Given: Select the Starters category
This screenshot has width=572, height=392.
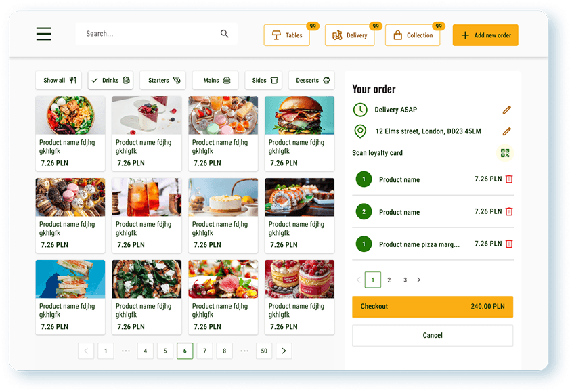Looking at the screenshot, I should (162, 81).
